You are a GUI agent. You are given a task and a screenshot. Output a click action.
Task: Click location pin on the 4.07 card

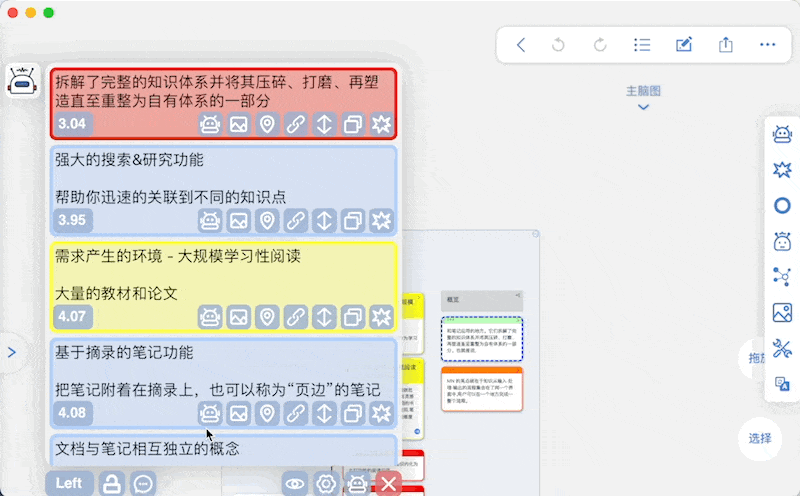click(267, 317)
